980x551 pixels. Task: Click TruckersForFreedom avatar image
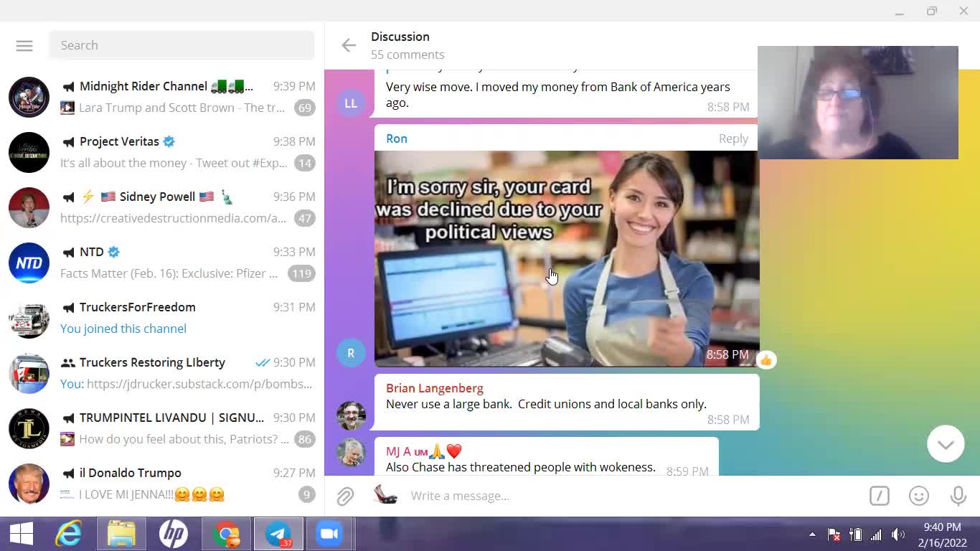click(29, 318)
